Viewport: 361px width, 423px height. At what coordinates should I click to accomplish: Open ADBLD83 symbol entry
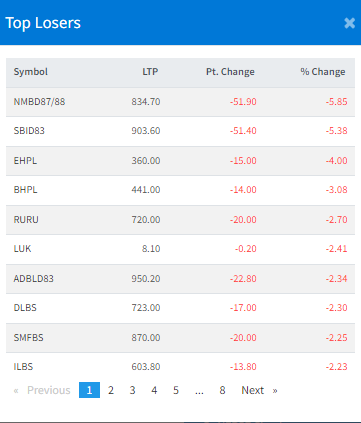[33, 279]
